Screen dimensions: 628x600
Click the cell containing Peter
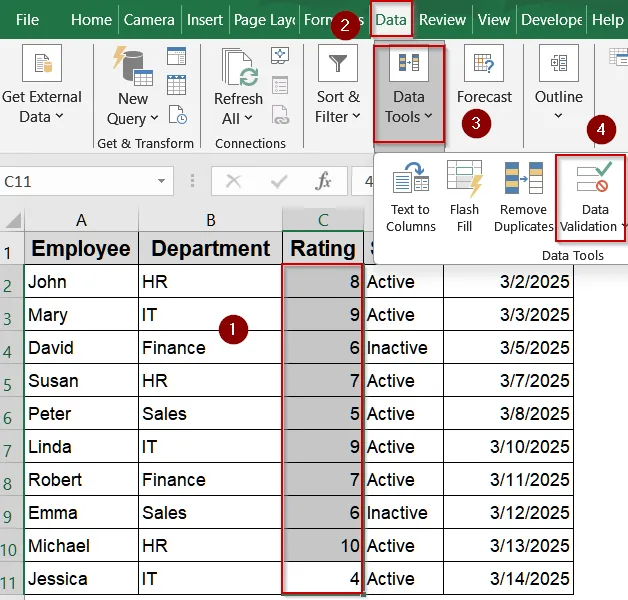81,413
